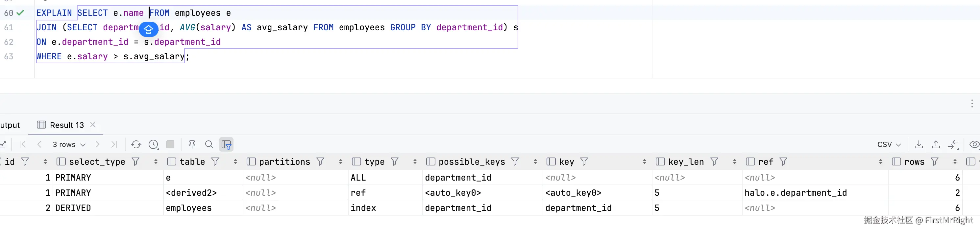The image size is (980, 232).
Task: Pin the Result 13 tab
Action: [192, 144]
